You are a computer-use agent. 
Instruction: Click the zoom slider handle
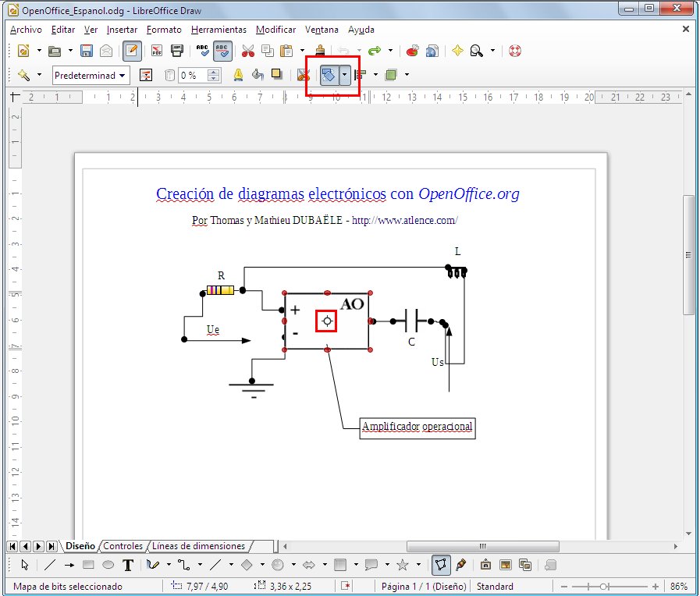tap(603, 587)
